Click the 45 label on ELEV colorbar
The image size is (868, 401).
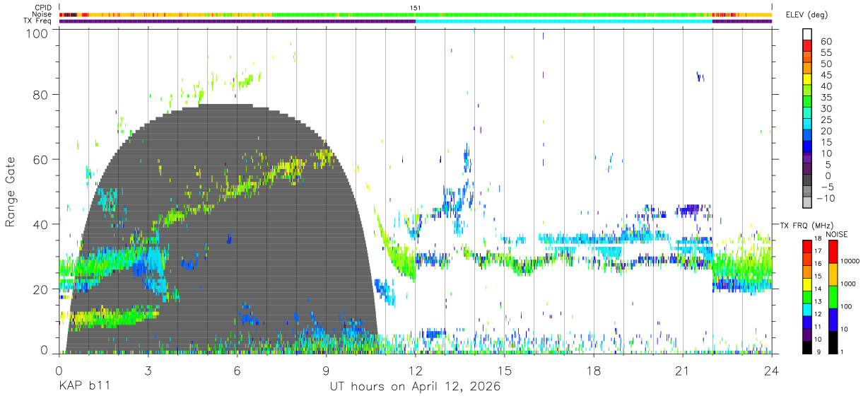[x=826, y=76]
